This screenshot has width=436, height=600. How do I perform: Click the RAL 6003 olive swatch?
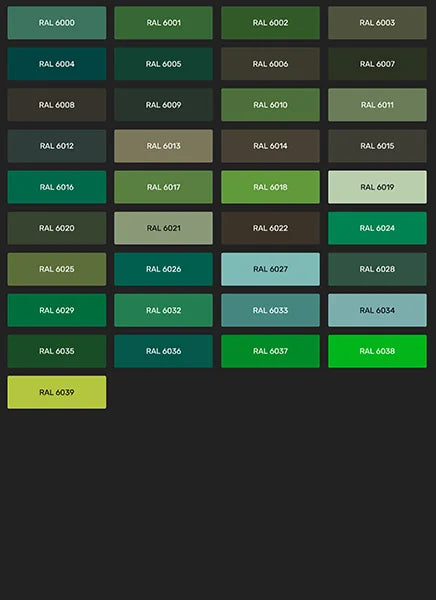tap(377, 23)
